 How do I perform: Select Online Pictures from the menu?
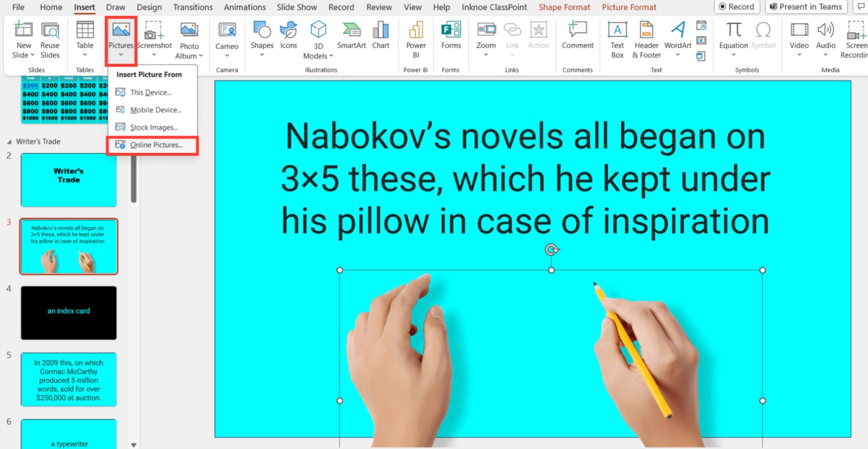pos(151,146)
